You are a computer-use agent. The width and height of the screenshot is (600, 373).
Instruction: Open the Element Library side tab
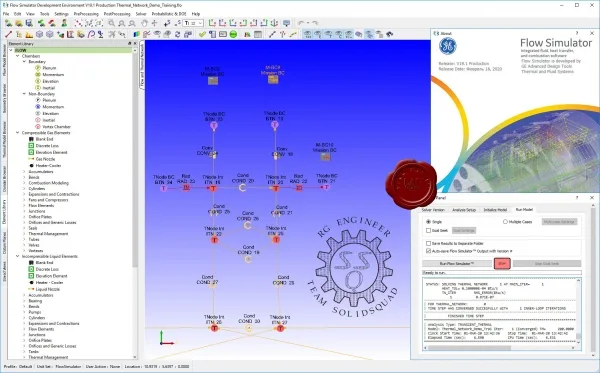[4, 211]
